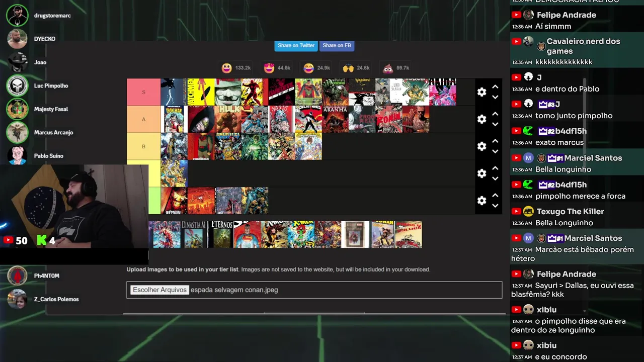644x362 pixels.
Task: Select Eternos cover in image pool
Action: [x=221, y=234]
